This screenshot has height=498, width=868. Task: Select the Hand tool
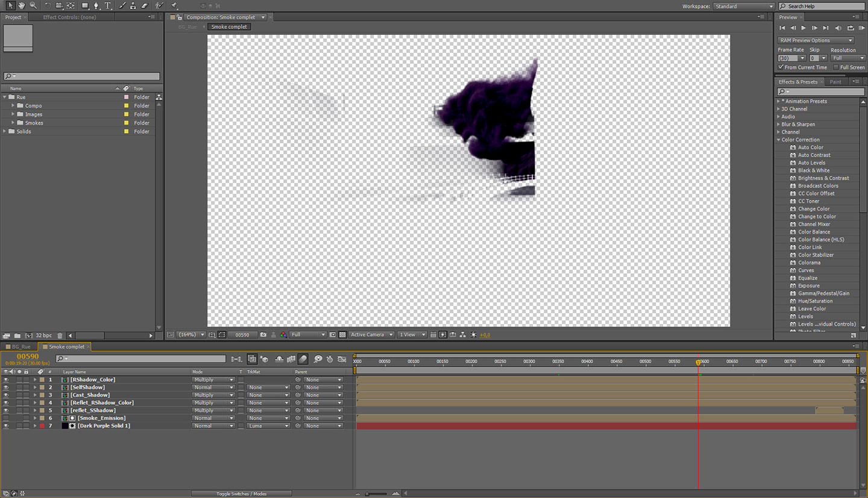click(22, 5)
